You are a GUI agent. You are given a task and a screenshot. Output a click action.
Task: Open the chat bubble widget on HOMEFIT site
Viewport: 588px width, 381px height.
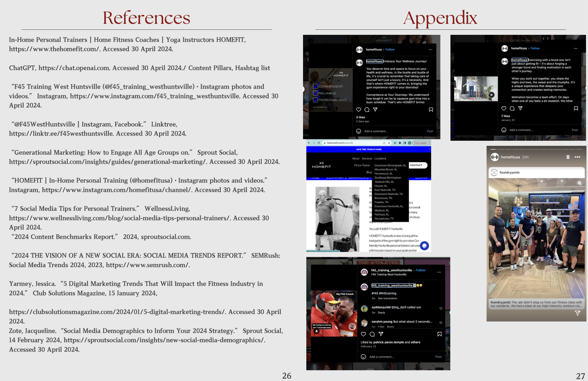tap(425, 246)
